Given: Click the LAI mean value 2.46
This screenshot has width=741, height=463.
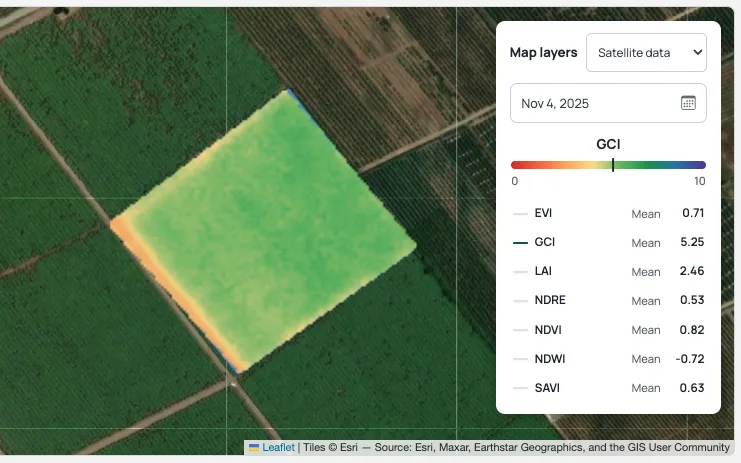Looking at the screenshot, I should click(x=692, y=271).
